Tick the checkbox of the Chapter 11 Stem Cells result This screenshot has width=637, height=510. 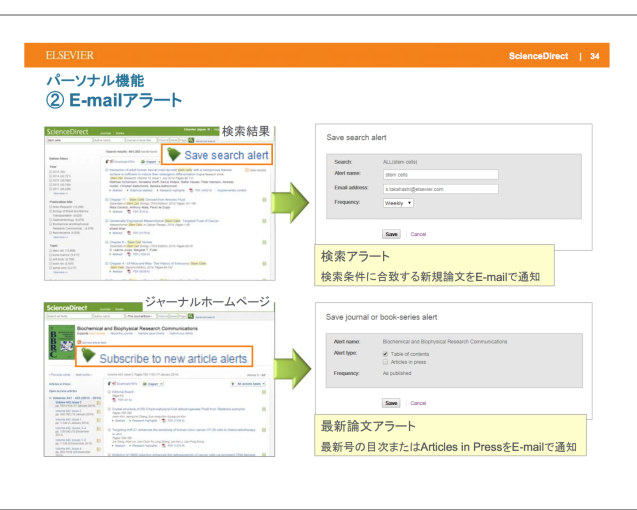(107, 200)
